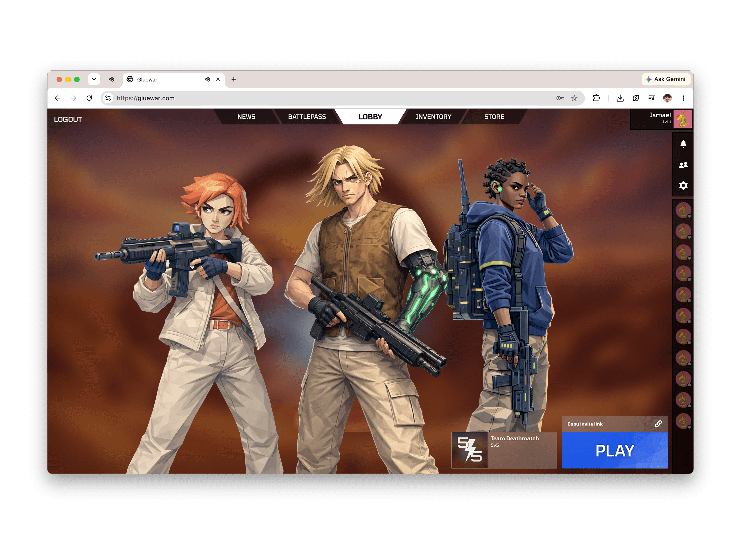Viewport: 741px width, 560px height.
Task: Click the Chrome extensions puzzle icon
Action: pyautogui.click(x=596, y=98)
